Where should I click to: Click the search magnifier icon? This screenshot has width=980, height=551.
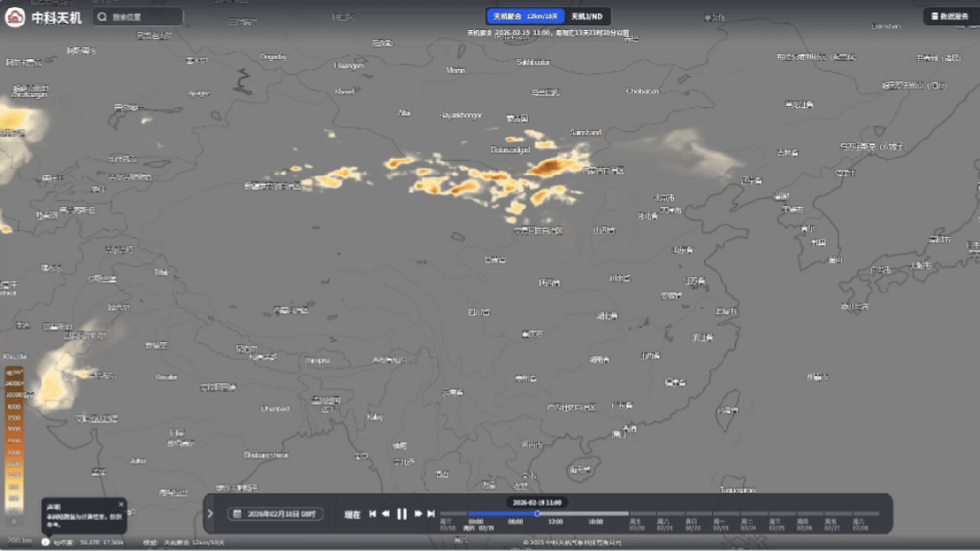click(x=103, y=17)
